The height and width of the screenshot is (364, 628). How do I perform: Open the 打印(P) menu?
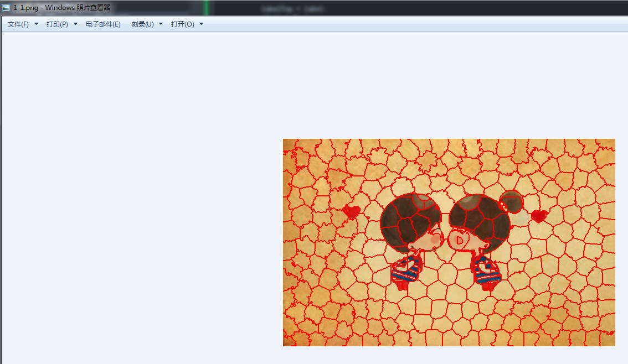tap(57, 24)
